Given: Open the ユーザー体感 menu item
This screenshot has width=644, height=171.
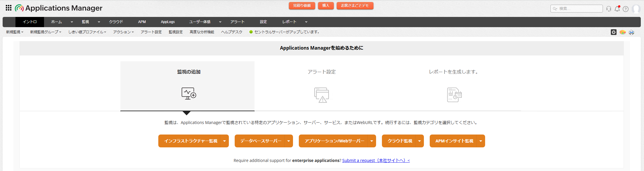Looking at the screenshot, I should click(x=200, y=22).
